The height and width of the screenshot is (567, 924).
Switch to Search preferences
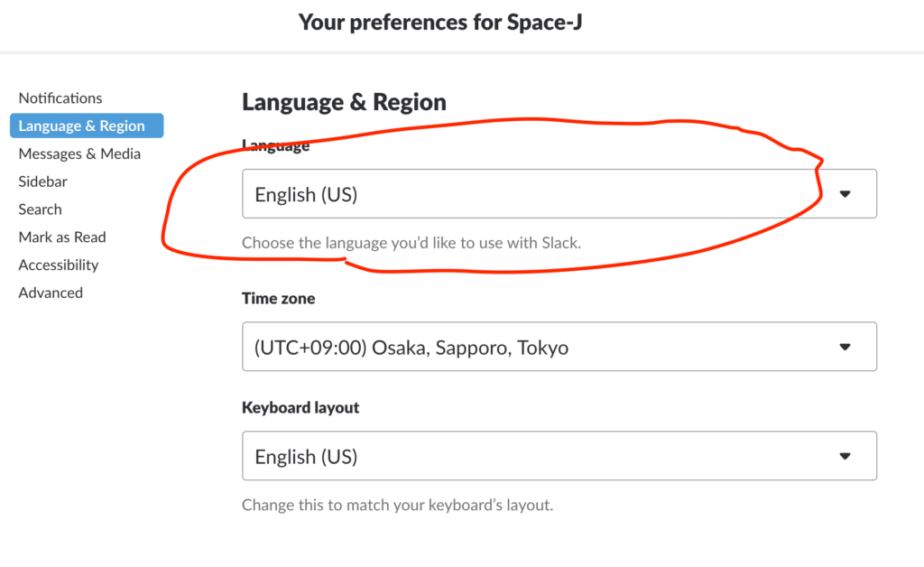(x=40, y=209)
